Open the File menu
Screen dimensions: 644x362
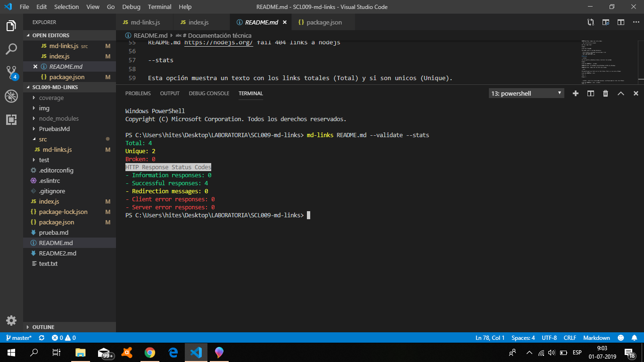coord(25,7)
